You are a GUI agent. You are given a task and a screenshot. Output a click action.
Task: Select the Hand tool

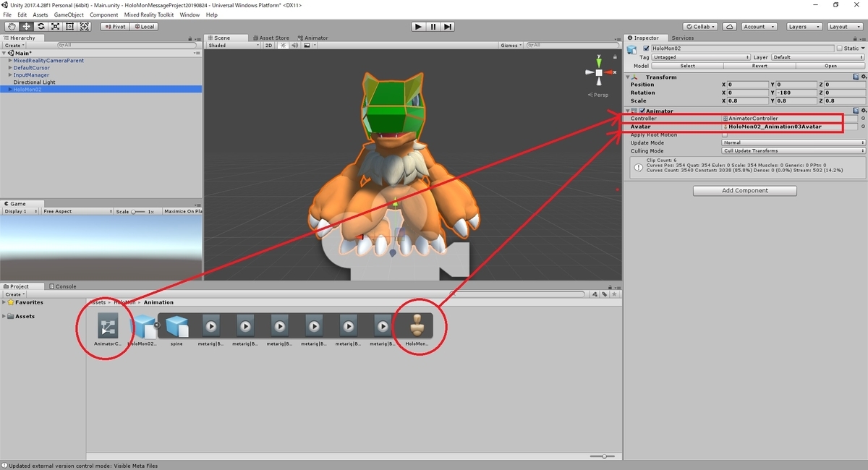(x=11, y=27)
